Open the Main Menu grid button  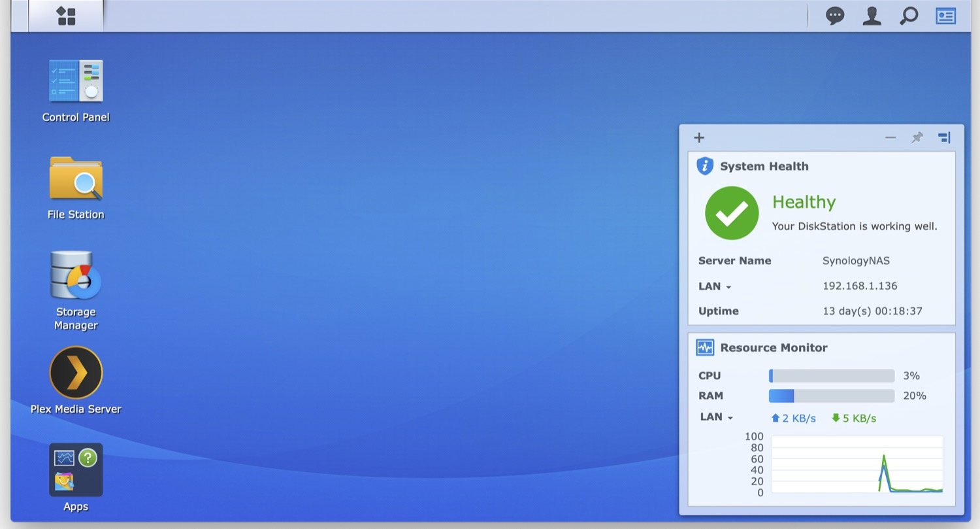(66, 16)
